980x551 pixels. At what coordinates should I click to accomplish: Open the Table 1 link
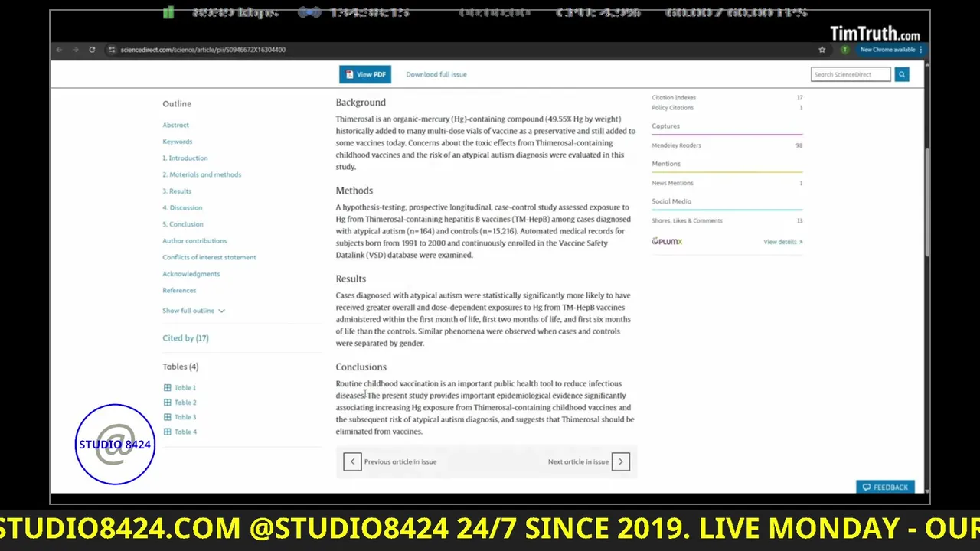pyautogui.click(x=185, y=388)
